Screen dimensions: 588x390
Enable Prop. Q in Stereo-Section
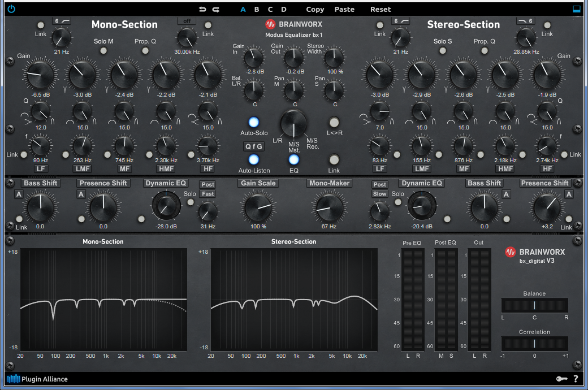tap(485, 51)
